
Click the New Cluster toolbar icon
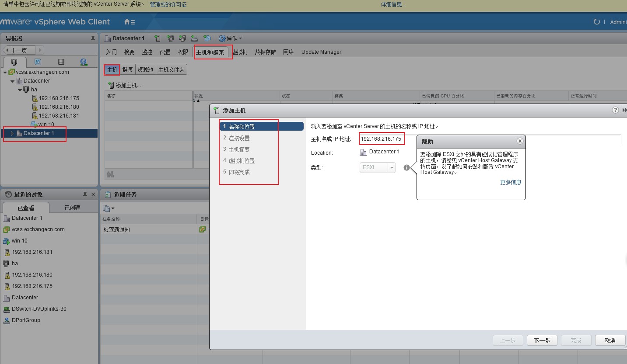coord(170,38)
